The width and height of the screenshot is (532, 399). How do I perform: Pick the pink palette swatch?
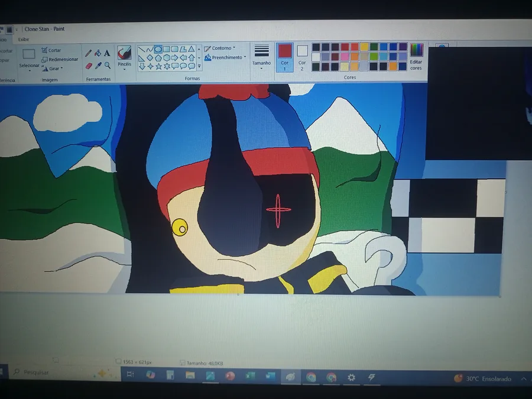tap(345, 56)
